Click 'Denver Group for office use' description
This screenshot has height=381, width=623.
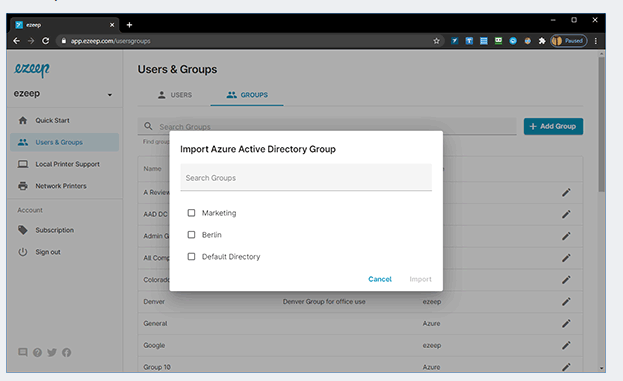[x=324, y=302]
